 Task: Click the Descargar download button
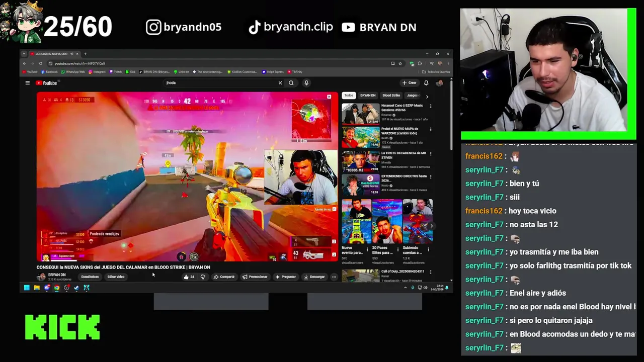314,277
